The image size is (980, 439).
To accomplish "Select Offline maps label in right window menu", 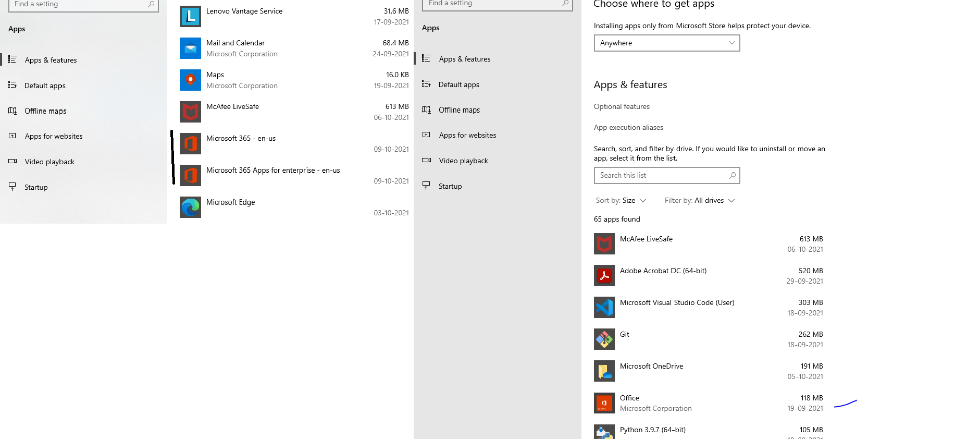I will 459,110.
